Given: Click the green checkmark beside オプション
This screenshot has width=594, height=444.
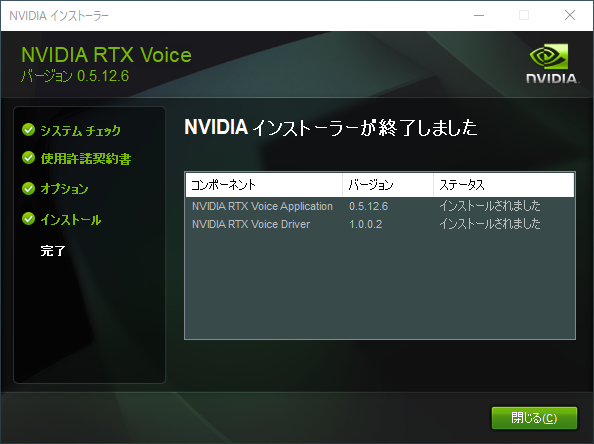Looking at the screenshot, I should point(28,188).
